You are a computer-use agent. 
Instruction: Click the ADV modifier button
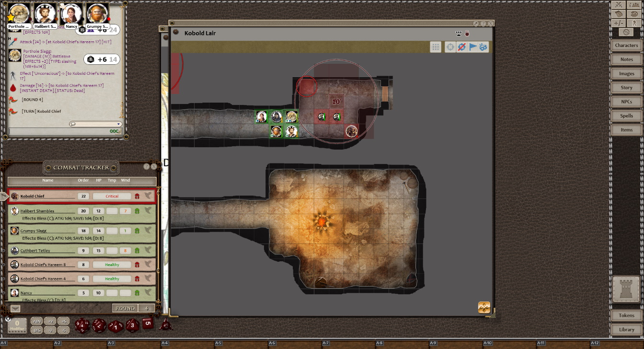pyautogui.click(x=36, y=321)
